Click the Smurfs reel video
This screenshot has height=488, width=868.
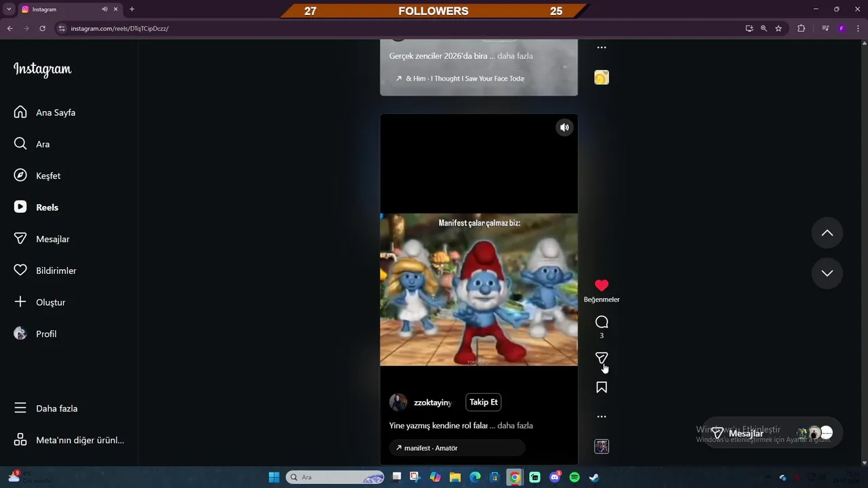pos(479,289)
